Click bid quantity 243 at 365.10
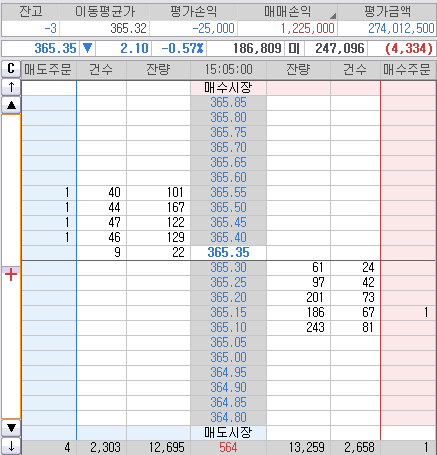The image size is (437, 455). (298, 328)
